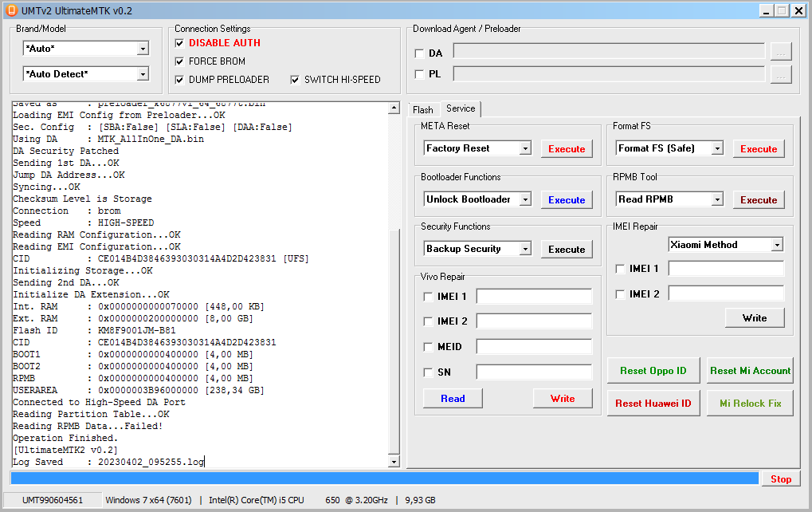Expand the Format FS (Safe) dropdown

[717, 148]
